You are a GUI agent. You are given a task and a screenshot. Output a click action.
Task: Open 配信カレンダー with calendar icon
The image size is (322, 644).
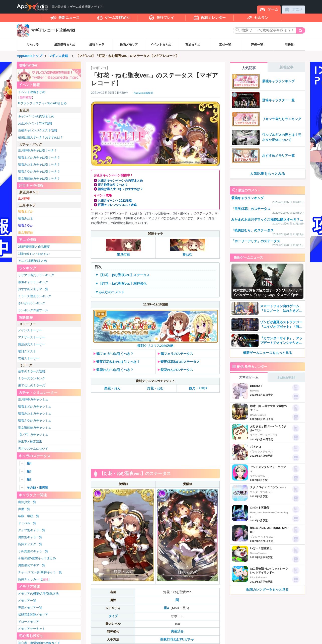(x=209, y=18)
